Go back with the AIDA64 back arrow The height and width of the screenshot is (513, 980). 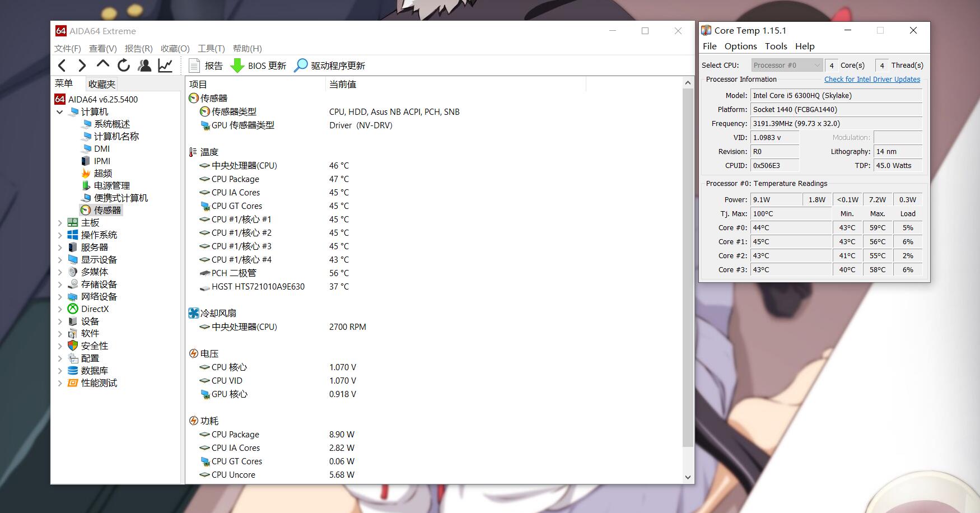coord(62,66)
